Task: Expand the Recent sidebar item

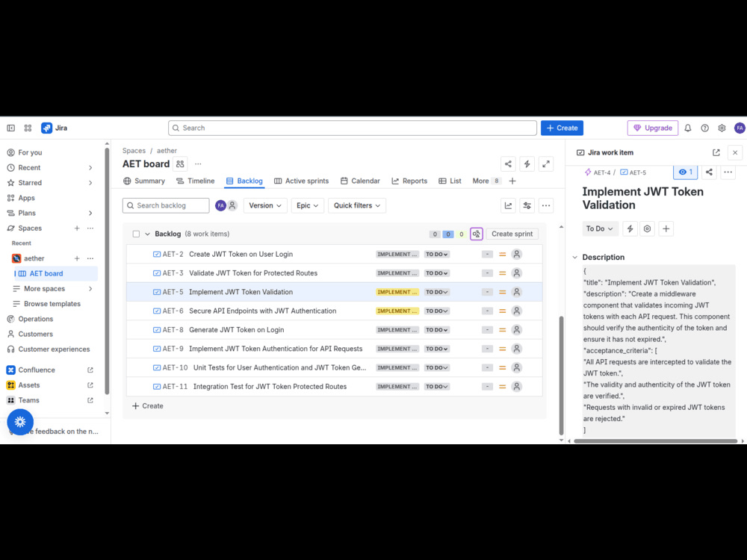Action: pos(90,167)
